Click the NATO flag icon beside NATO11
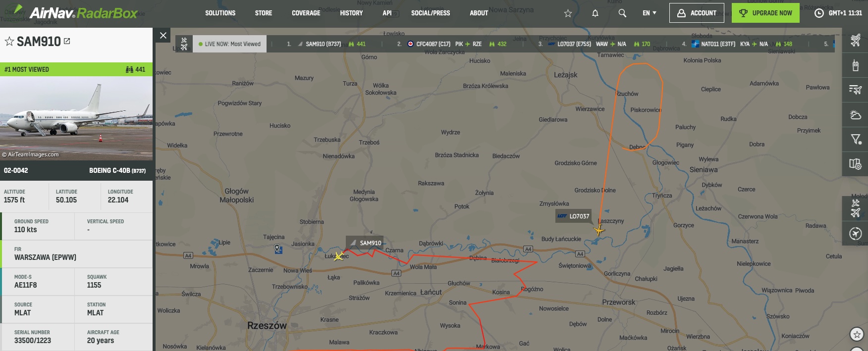 point(695,44)
